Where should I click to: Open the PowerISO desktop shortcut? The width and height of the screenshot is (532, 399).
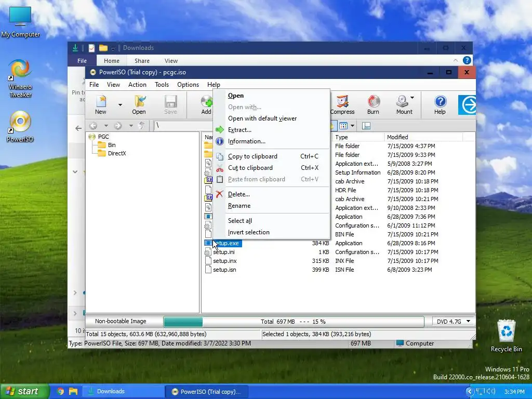pyautogui.click(x=20, y=127)
